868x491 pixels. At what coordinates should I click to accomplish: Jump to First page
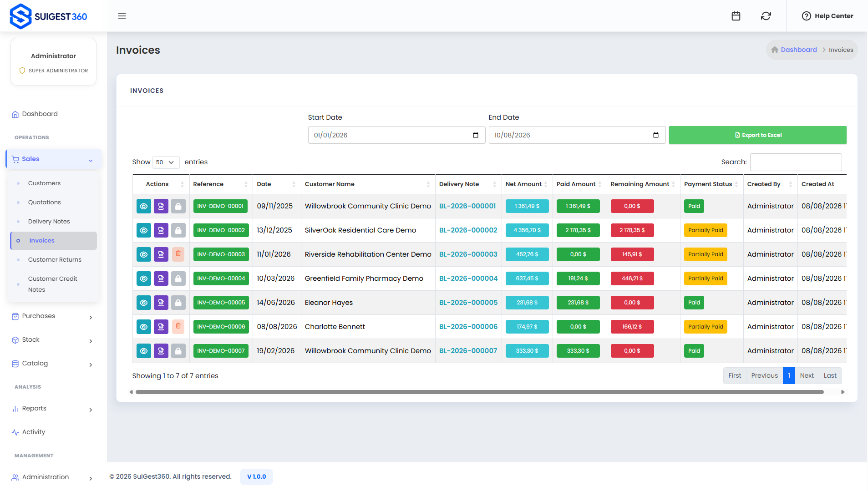735,376
